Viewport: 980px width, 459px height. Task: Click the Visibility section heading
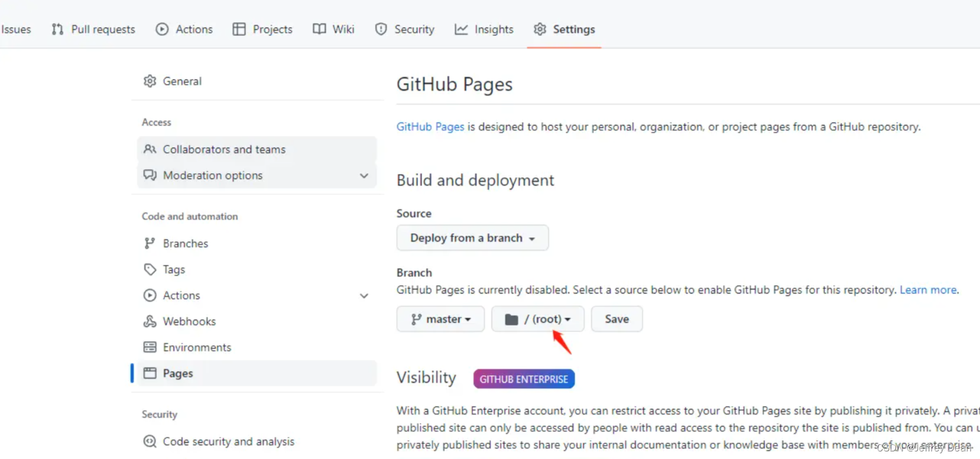[x=426, y=378]
